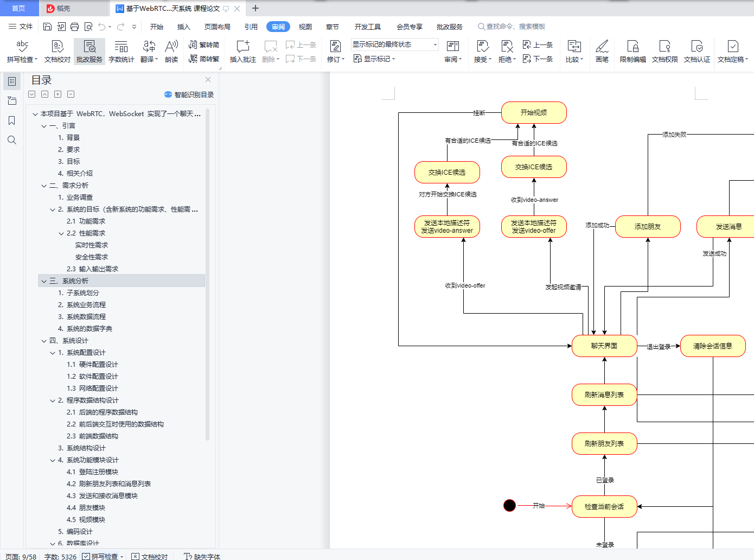
Task: Switch to the 引用 ribbon tab
Action: 251,27
